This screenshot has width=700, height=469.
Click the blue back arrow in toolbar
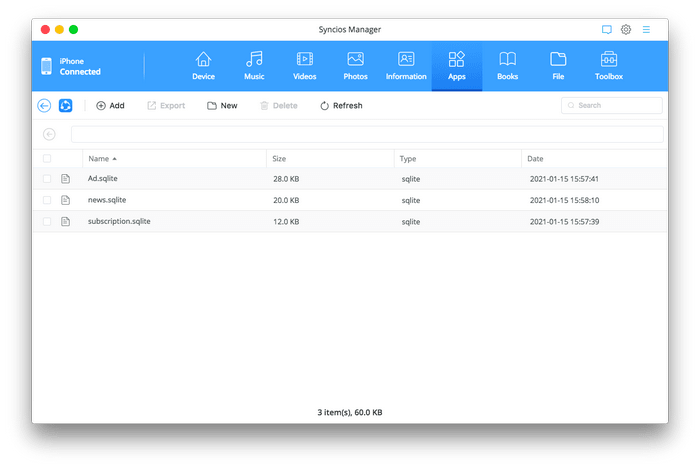(x=44, y=106)
